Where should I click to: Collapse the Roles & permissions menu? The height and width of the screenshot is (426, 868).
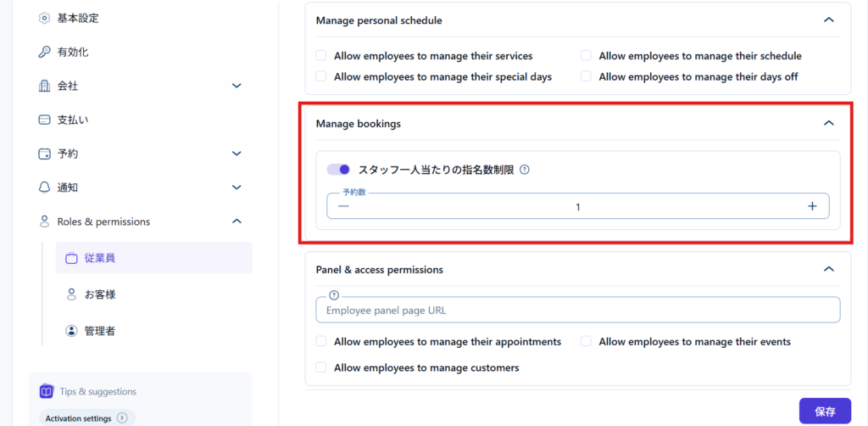tap(236, 221)
